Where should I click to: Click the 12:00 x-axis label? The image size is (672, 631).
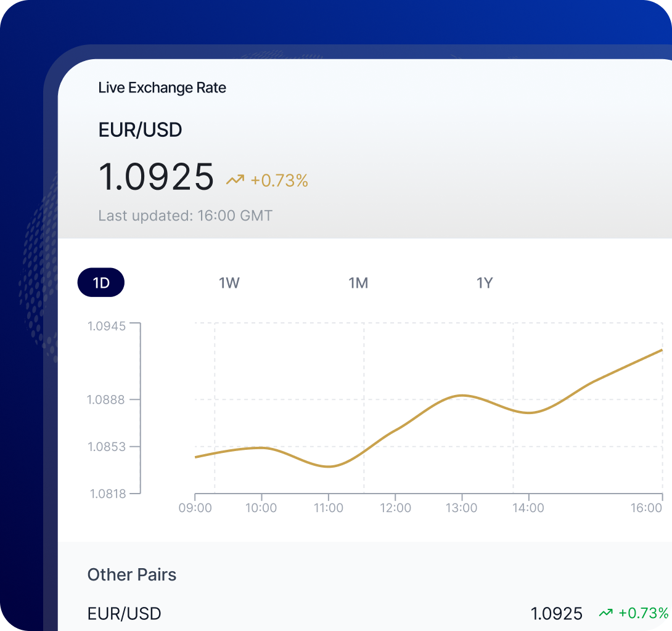pos(395,508)
